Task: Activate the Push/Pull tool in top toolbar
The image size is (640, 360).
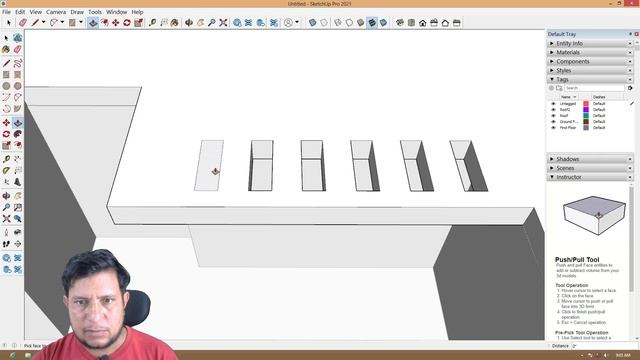Action: [93, 23]
